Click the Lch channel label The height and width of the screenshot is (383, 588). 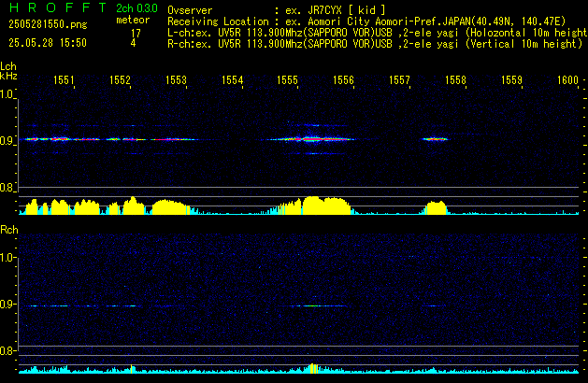point(8,66)
